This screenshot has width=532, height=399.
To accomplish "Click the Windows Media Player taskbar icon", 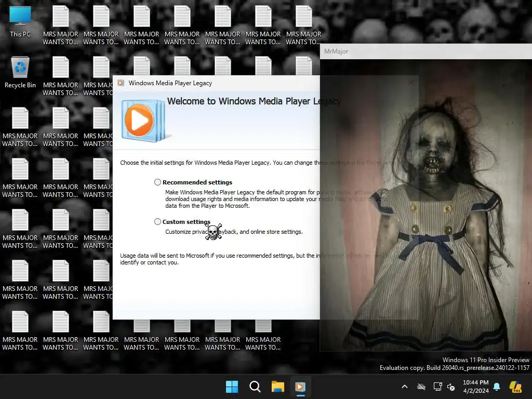I will click(300, 387).
